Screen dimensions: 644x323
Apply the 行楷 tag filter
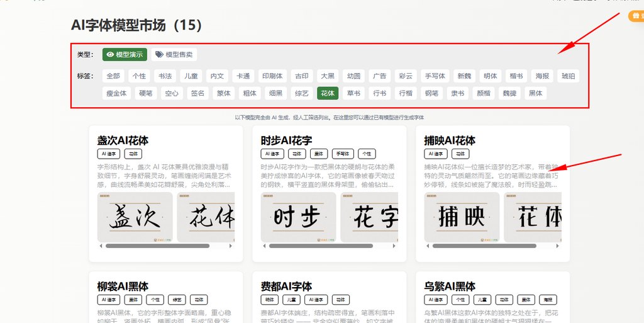[406, 93]
